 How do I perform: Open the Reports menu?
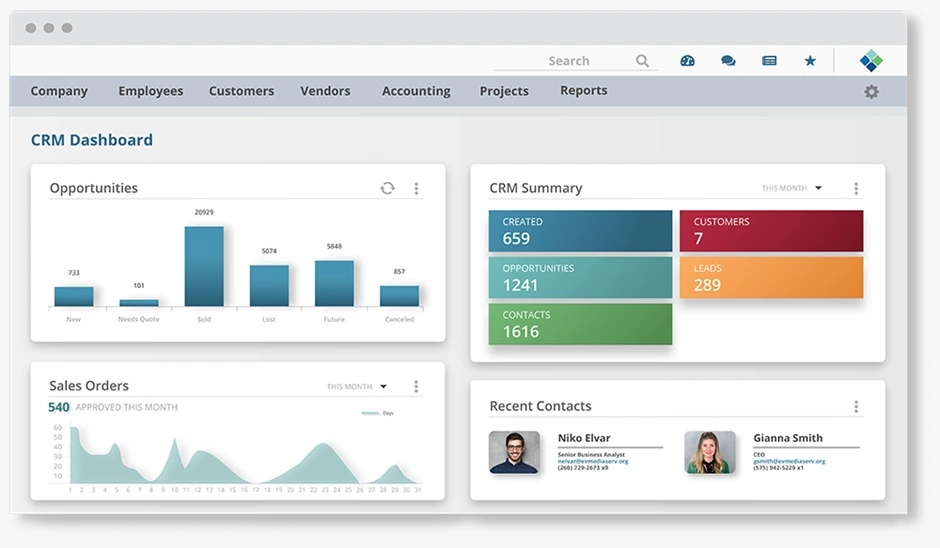click(x=583, y=91)
